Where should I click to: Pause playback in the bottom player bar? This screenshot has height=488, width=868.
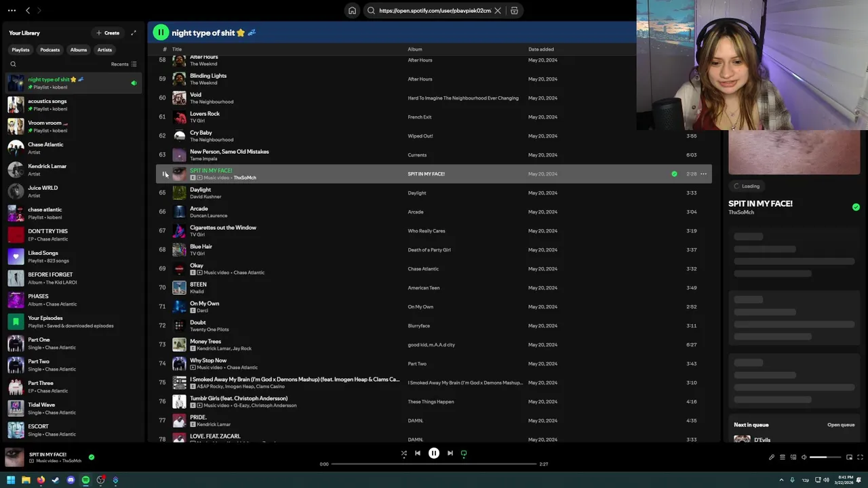pyautogui.click(x=434, y=453)
